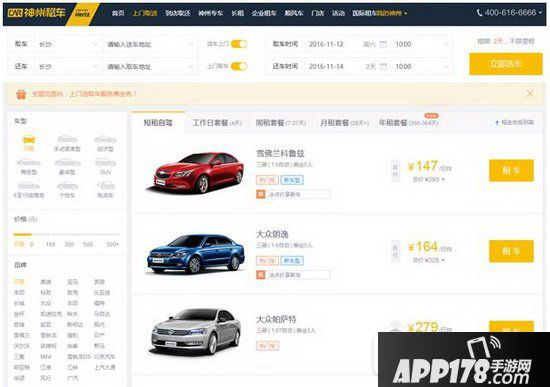Open 门店 in the top navigation

pos(317,13)
